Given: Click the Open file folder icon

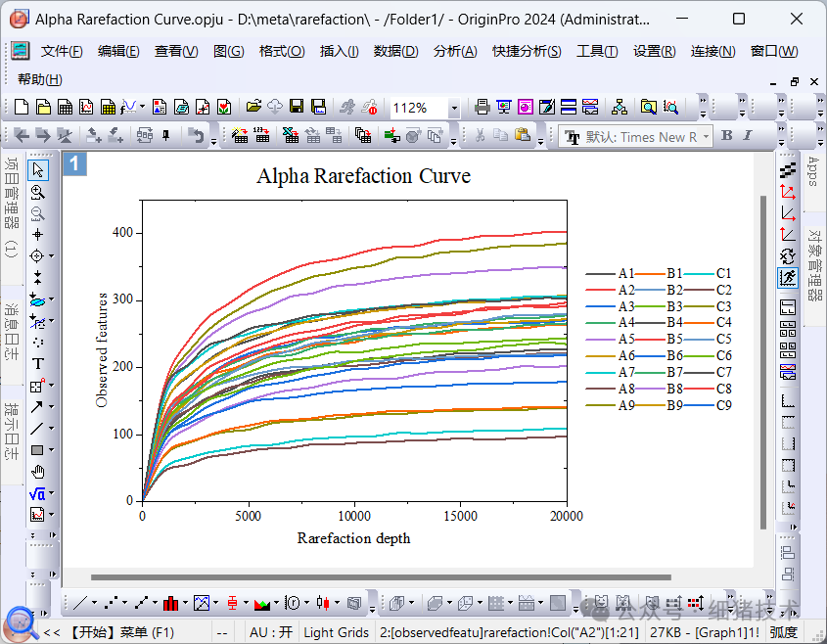Looking at the screenshot, I should click(253, 107).
